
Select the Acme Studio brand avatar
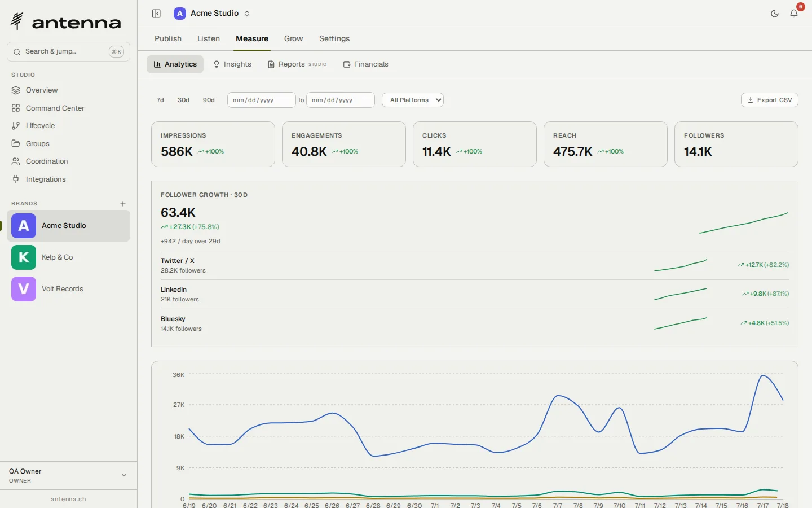24,226
